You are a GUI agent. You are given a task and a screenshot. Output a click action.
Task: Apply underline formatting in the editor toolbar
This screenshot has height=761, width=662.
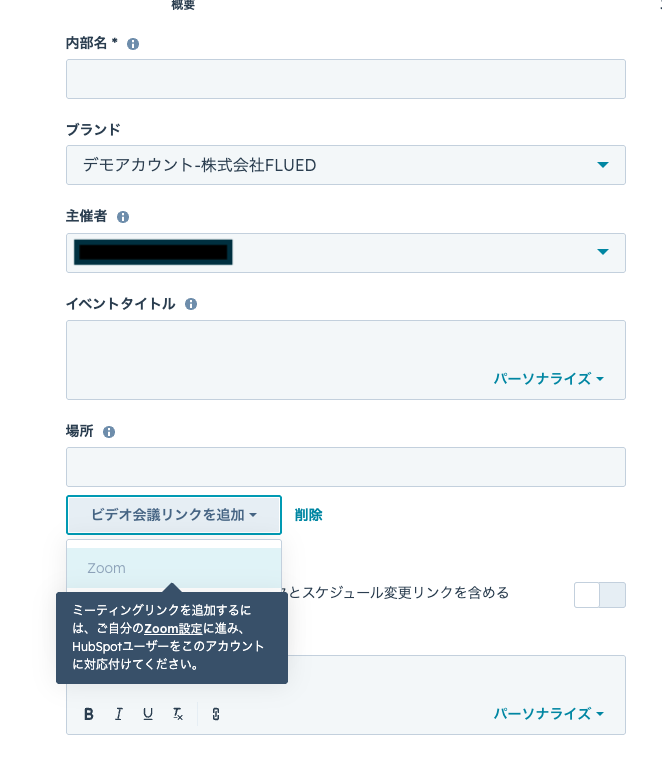coord(148,714)
